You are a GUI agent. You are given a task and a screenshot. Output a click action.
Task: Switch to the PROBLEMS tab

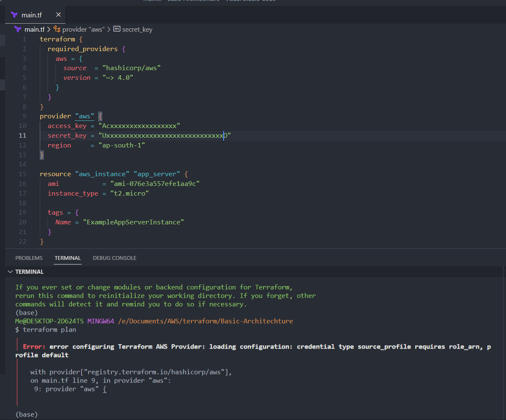tap(29, 258)
